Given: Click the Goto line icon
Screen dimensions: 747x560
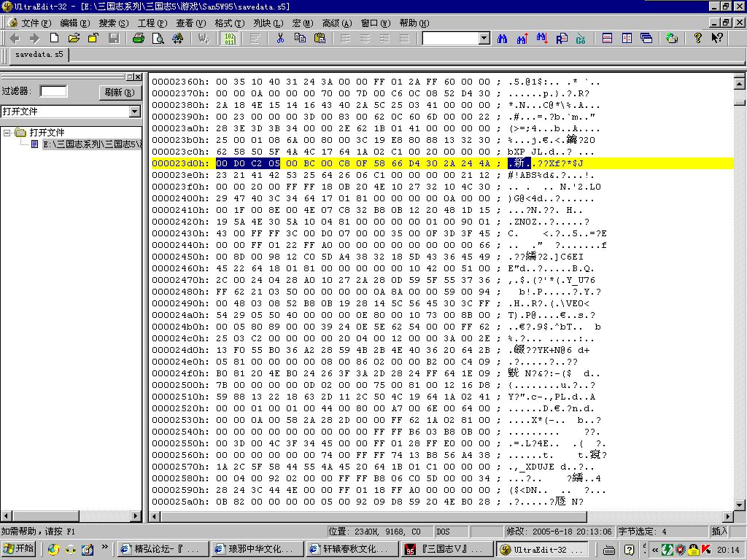Looking at the screenshot, I should pos(581,38).
